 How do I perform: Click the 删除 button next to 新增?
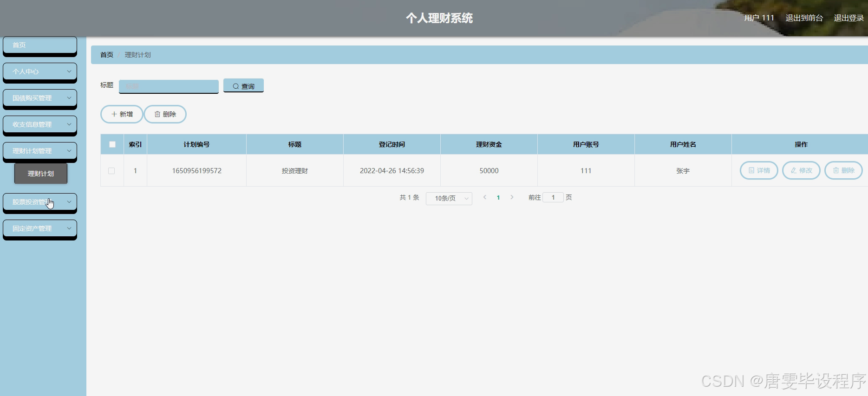click(x=165, y=114)
